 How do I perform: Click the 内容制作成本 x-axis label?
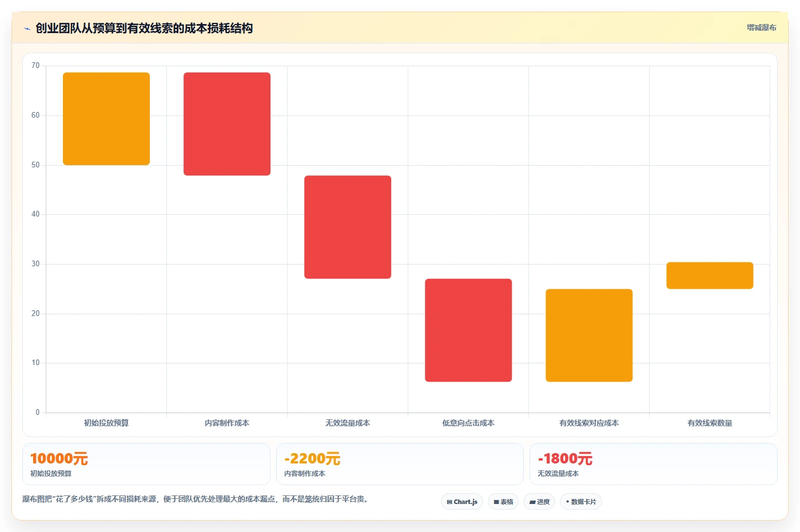click(x=227, y=423)
